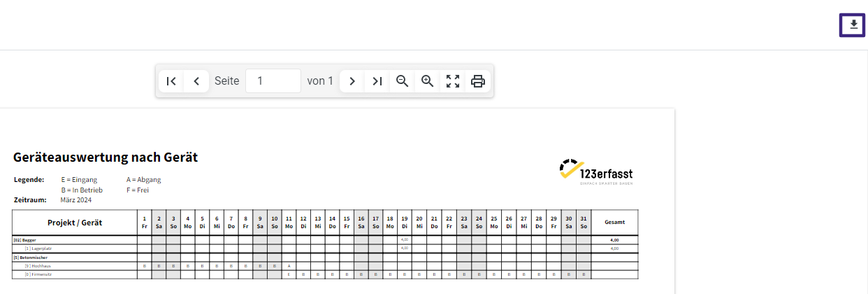This screenshot has width=868, height=294.
Task: Jump to the last page
Action: (377, 81)
